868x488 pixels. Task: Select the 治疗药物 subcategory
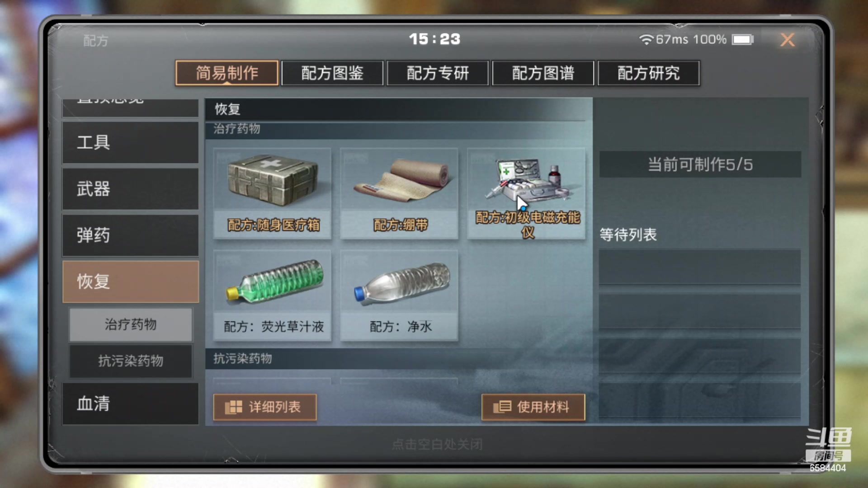[x=131, y=324]
